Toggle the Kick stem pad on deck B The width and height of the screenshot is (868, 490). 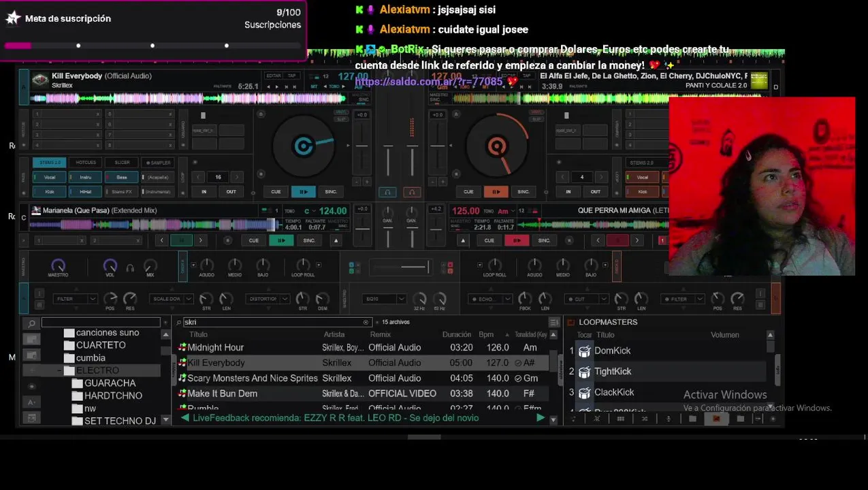[x=642, y=192]
